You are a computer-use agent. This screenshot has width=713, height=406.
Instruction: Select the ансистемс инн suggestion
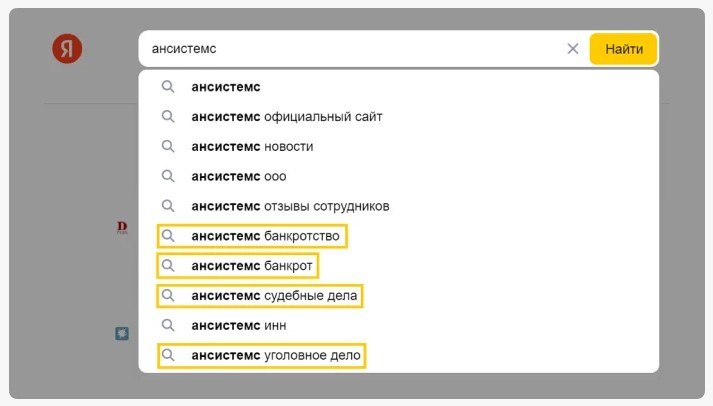[x=398, y=326]
